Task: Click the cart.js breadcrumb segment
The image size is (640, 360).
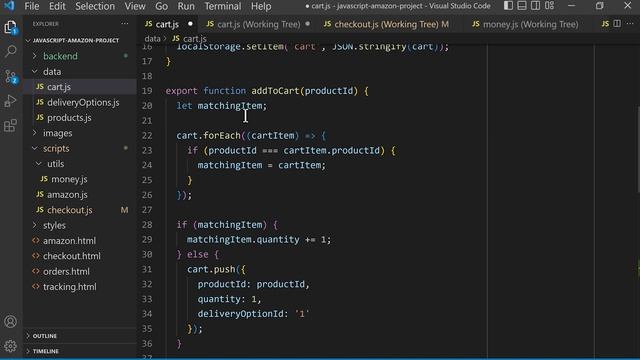Action: pos(189,39)
